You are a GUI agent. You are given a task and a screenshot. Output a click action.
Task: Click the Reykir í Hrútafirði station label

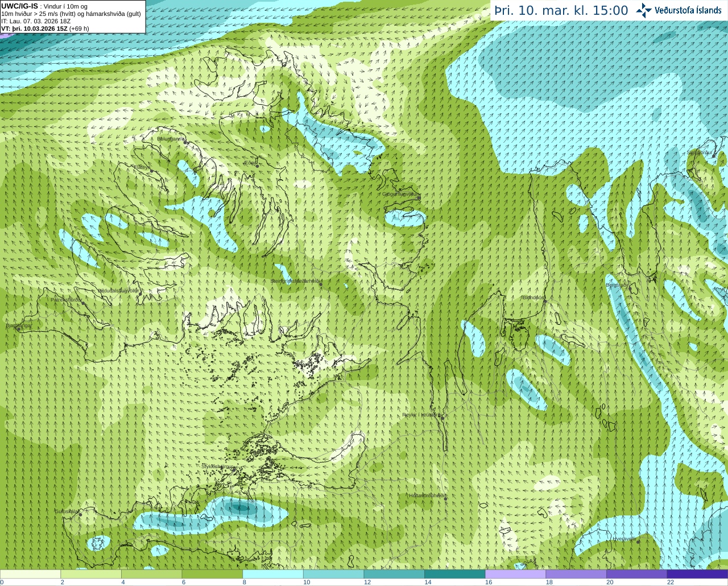[421, 415]
